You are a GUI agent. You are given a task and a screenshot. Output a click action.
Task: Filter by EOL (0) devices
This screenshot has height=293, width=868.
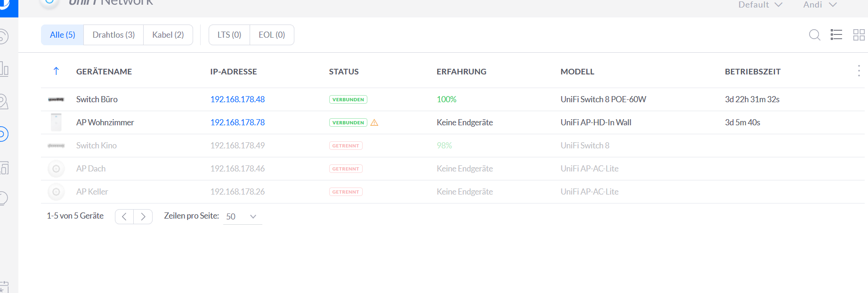pos(272,35)
